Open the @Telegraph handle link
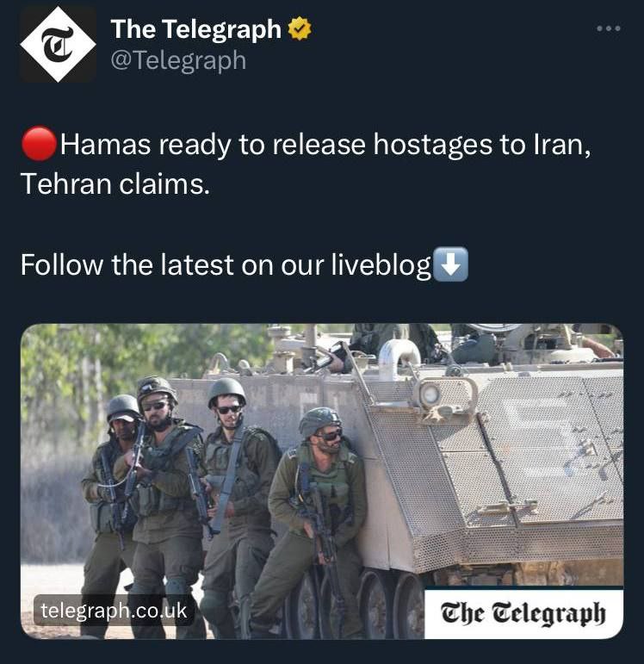 [178, 60]
